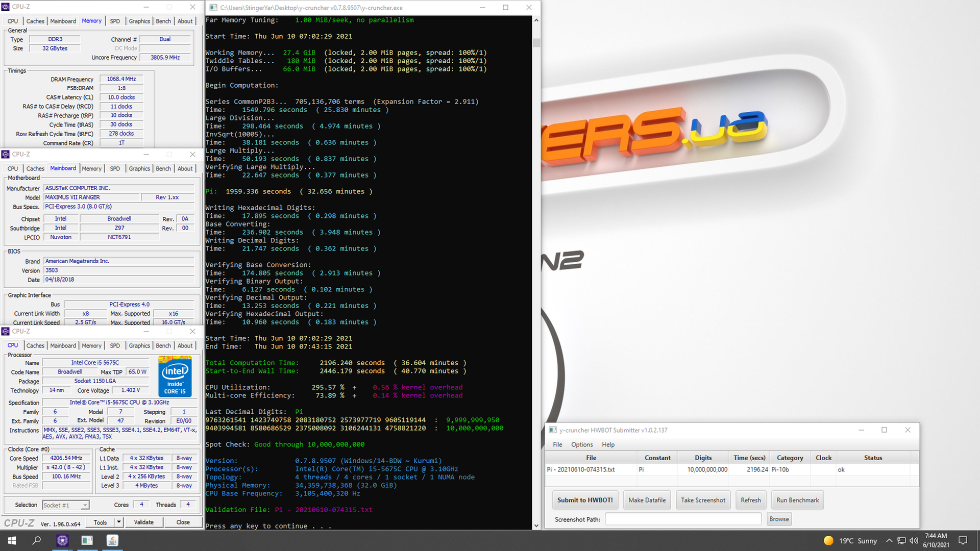Click the Time (secs) column header
The width and height of the screenshot is (980, 551).
749,458
